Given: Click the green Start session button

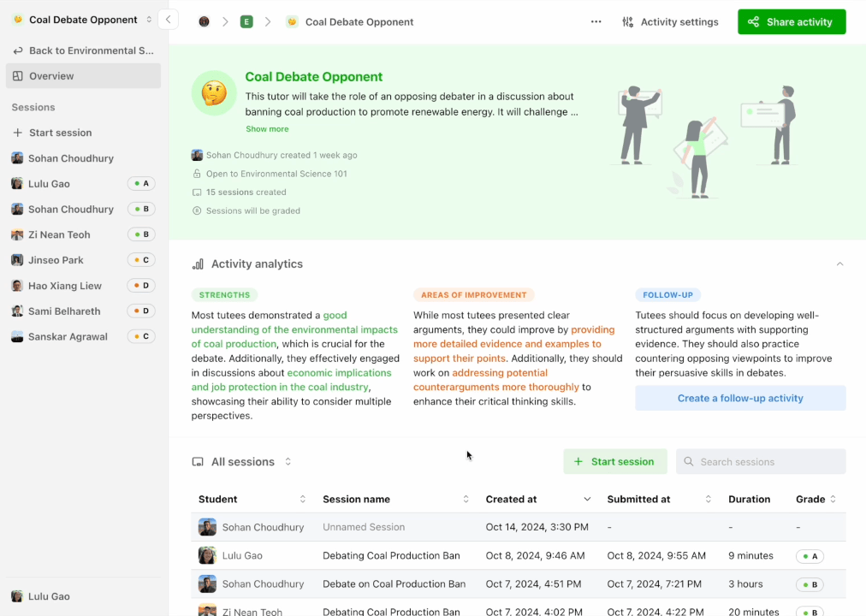Looking at the screenshot, I should tap(615, 461).
